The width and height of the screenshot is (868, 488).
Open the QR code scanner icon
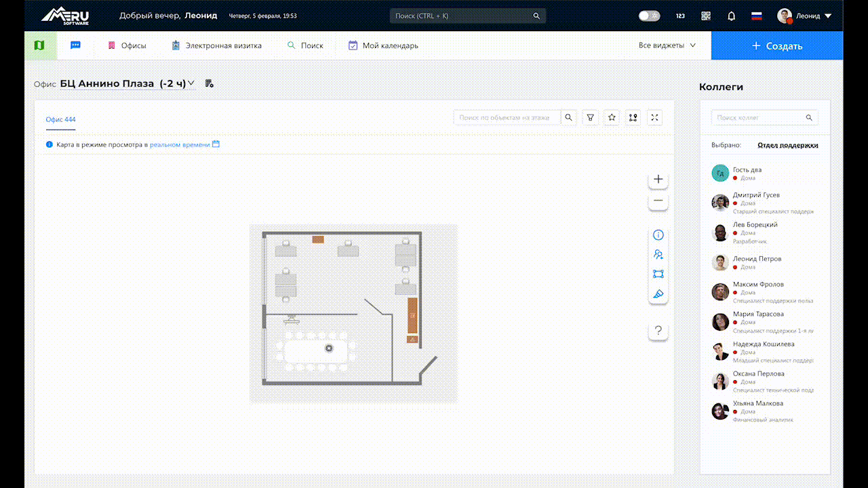click(x=706, y=16)
